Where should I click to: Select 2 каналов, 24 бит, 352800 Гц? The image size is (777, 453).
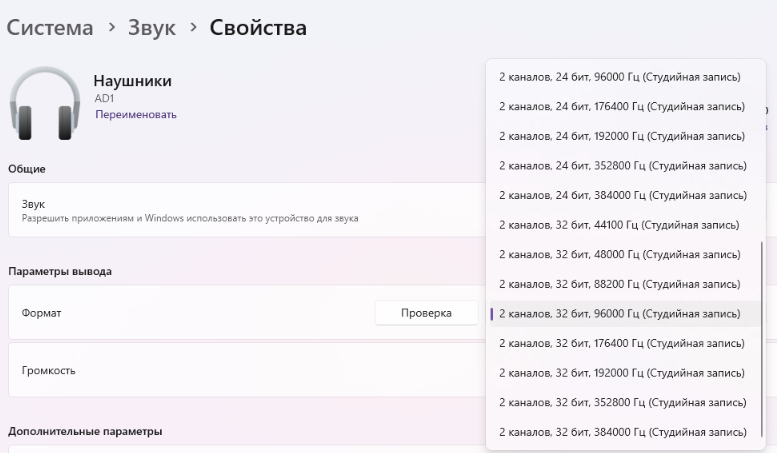coord(621,166)
